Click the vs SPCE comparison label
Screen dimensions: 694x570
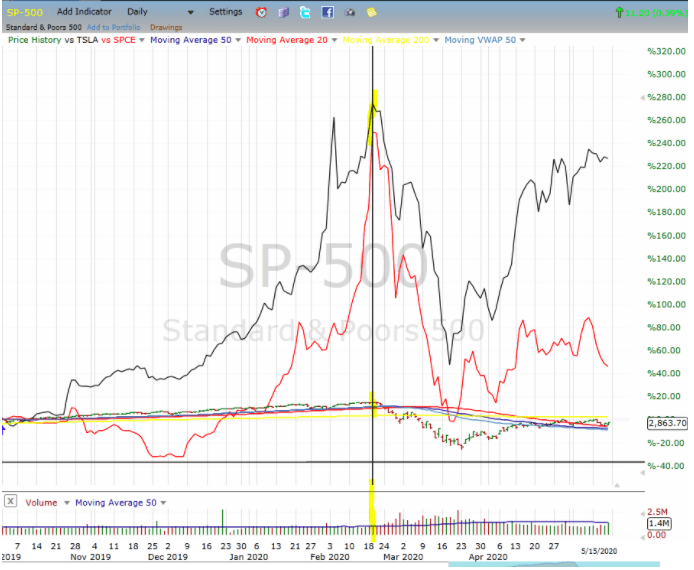118,40
